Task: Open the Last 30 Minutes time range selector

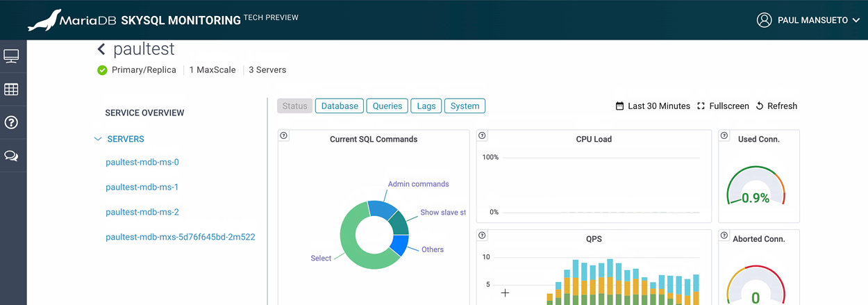Action: click(653, 106)
